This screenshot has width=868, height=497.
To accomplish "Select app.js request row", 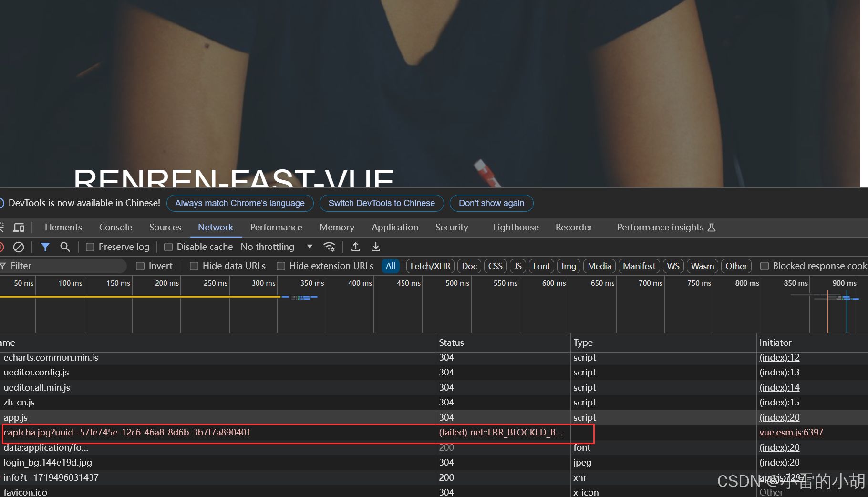I will (x=434, y=418).
